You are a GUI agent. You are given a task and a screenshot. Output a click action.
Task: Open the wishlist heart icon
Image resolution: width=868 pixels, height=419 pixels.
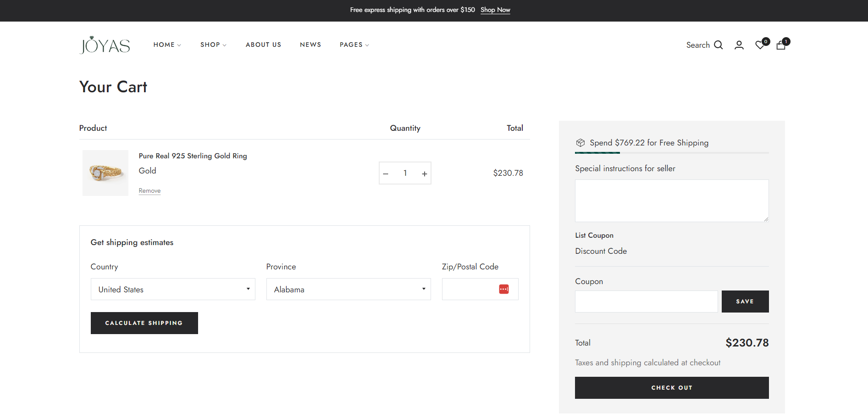pyautogui.click(x=760, y=45)
